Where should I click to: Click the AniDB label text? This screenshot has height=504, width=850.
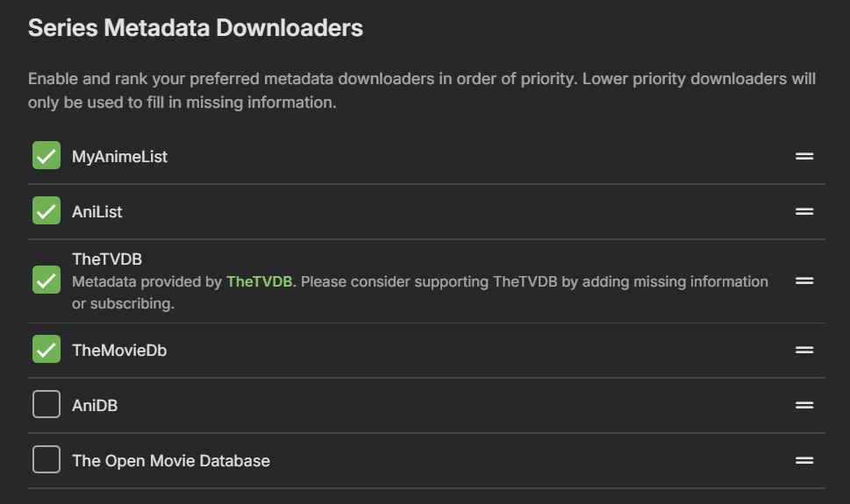(95, 406)
